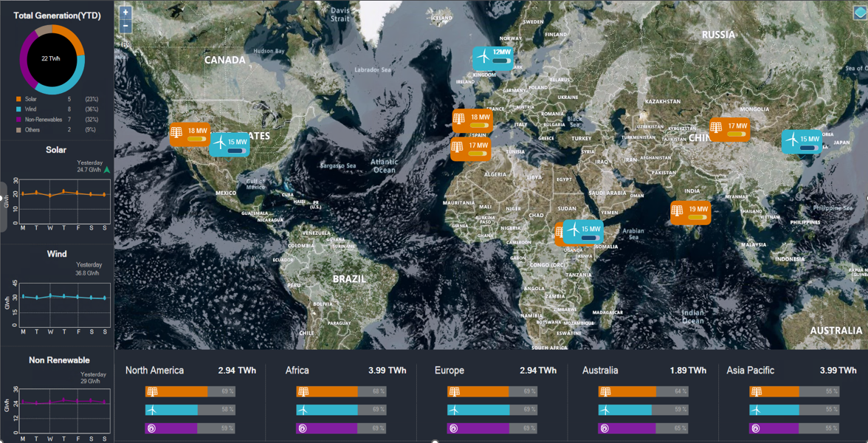Click the Asia Pacific region heading
This screenshot has height=443, width=868.
750,371
